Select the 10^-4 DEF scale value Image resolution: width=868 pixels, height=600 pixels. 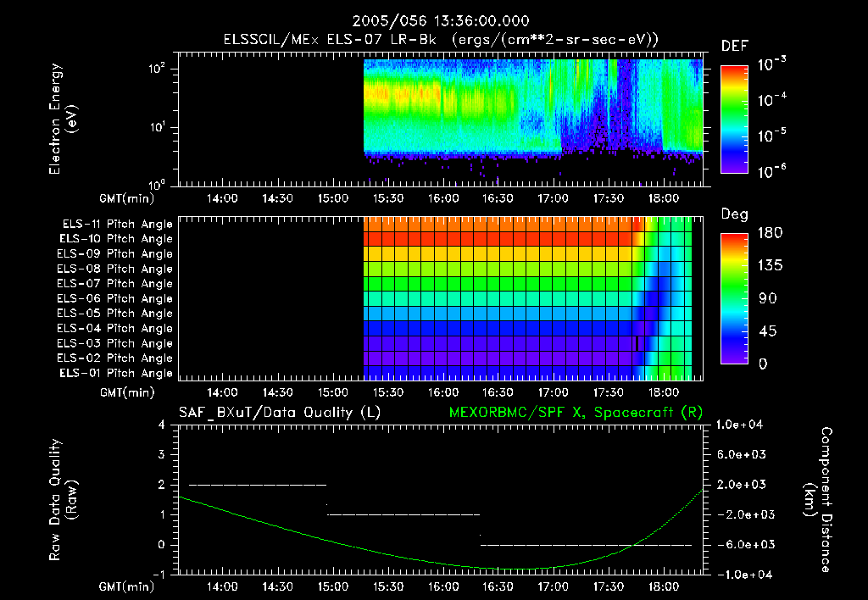click(x=771, y=100)
